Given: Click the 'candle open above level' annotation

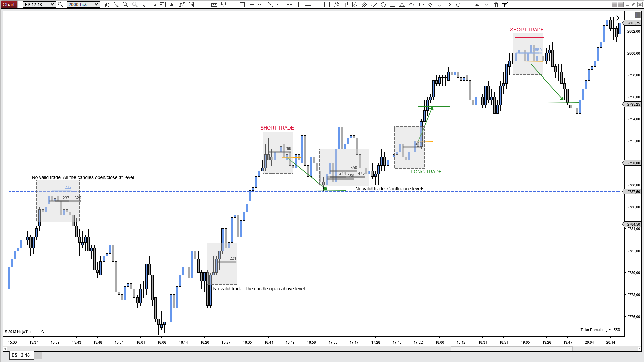Looking at the screenshot, I should 259,289.
